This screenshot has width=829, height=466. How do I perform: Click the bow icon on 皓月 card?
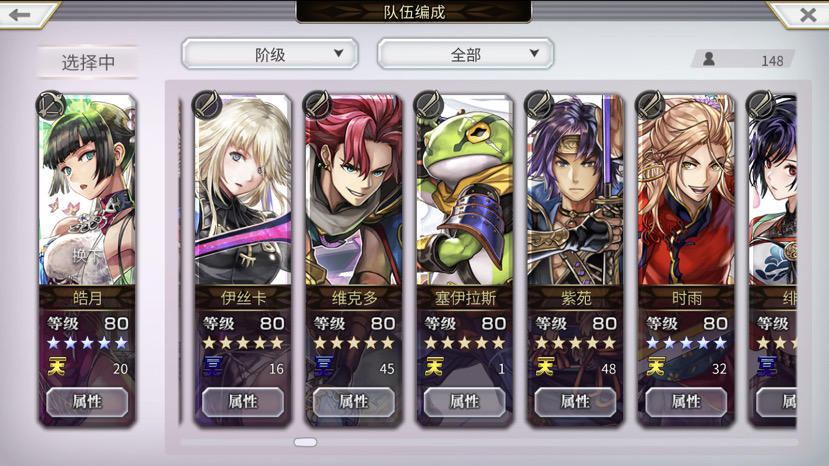(51, 105)
